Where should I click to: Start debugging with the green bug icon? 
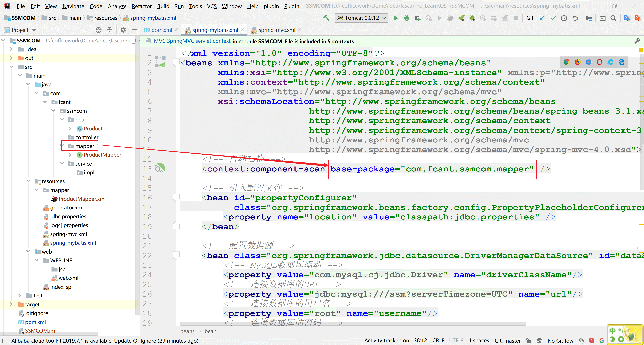407,18
